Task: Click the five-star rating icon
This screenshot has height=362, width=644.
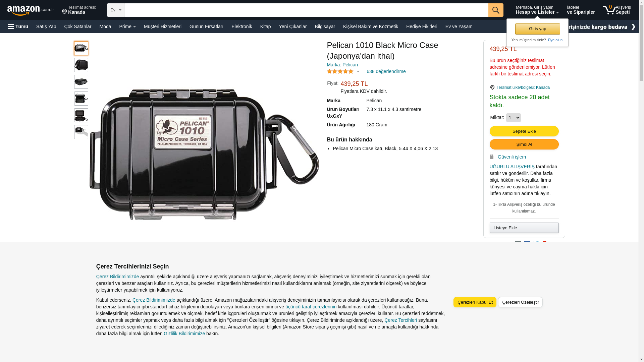Action: tap(340, 71)
